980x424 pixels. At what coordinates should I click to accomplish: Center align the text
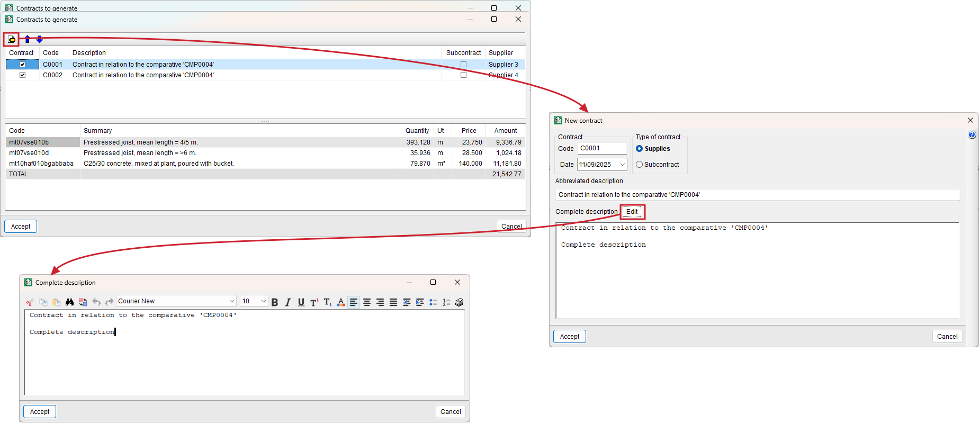click(x=367, y=302)
